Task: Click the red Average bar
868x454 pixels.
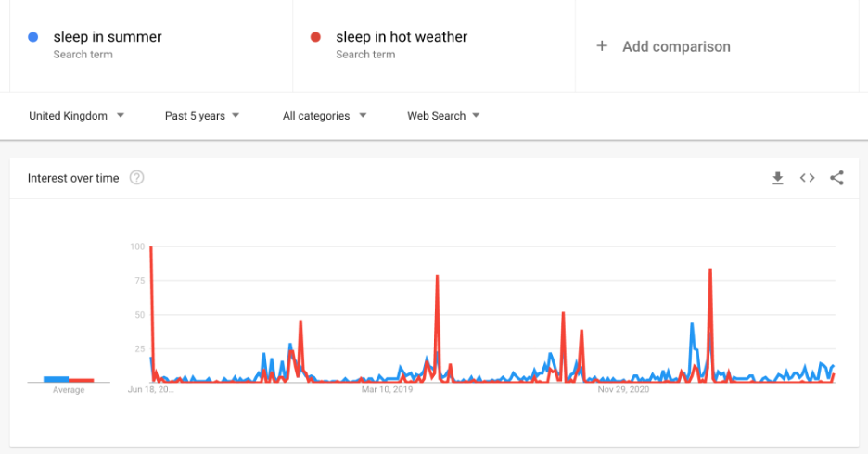Action: coord(82,380)
